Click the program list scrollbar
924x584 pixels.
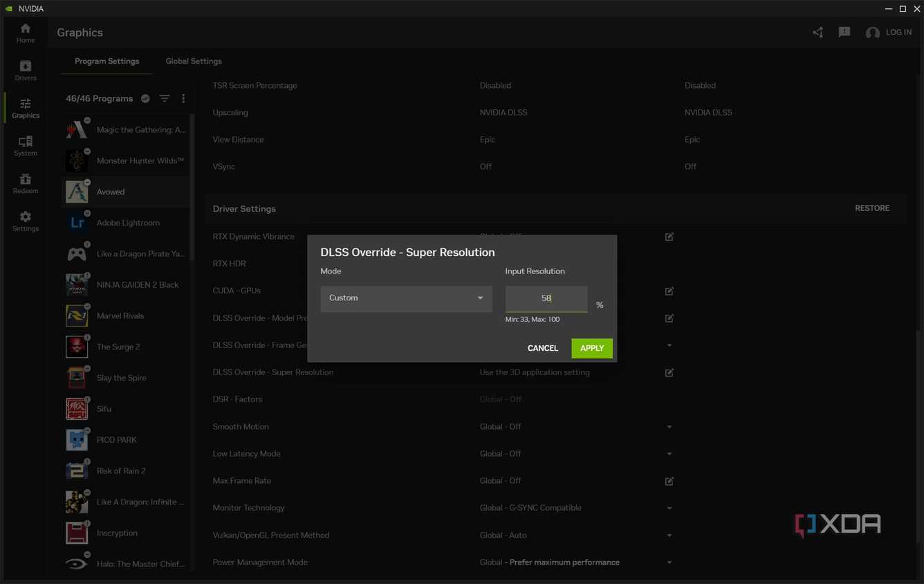[x=192, y=187]
